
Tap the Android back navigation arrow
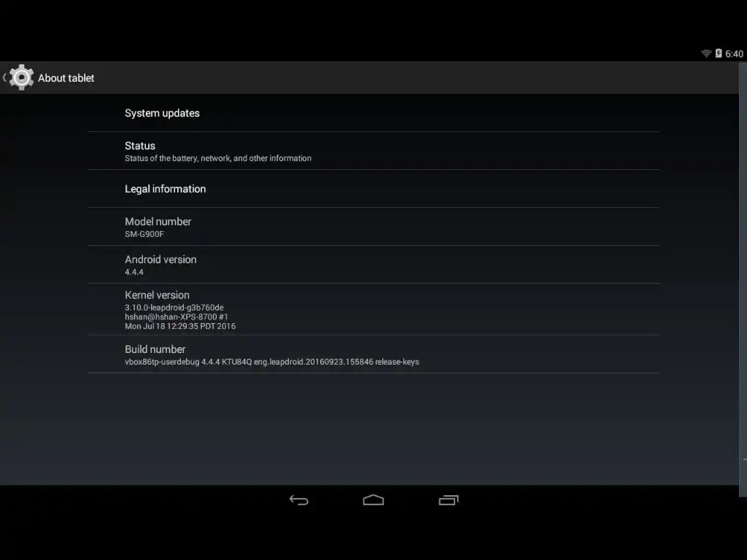click(298, 500)
